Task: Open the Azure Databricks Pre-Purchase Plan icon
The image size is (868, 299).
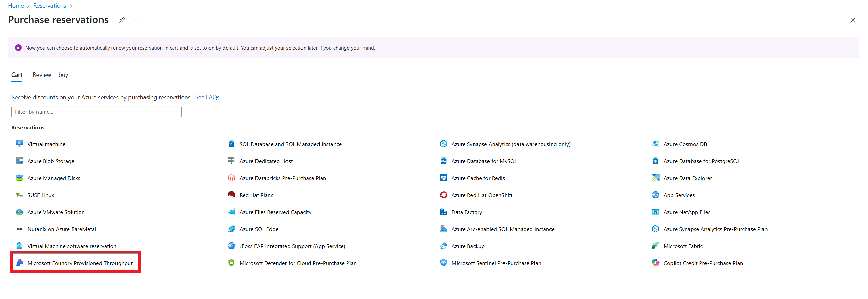Action: (231, 178)
